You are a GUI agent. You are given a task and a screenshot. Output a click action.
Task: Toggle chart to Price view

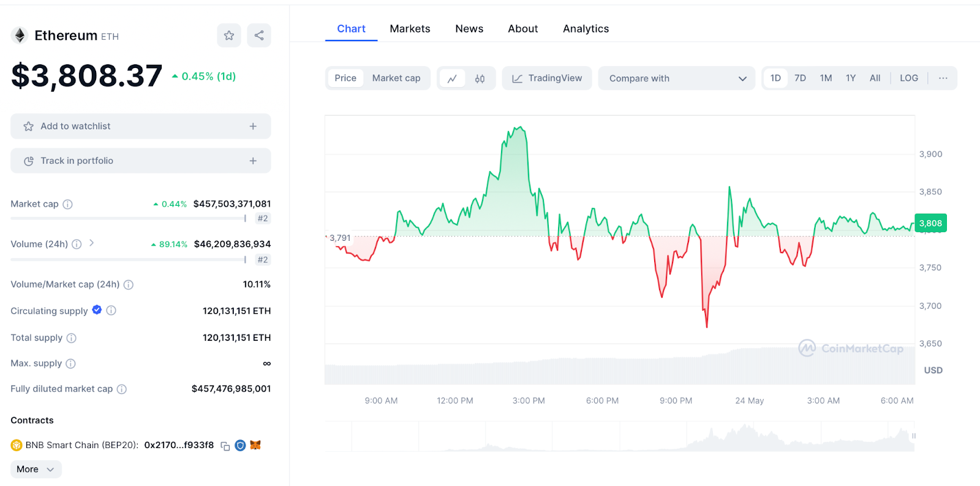(345, 78)
